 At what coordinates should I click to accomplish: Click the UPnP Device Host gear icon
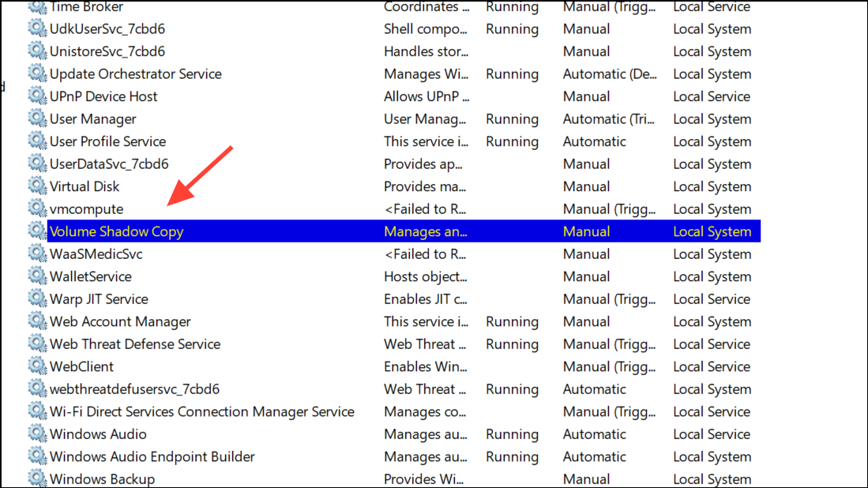(37, 96)
